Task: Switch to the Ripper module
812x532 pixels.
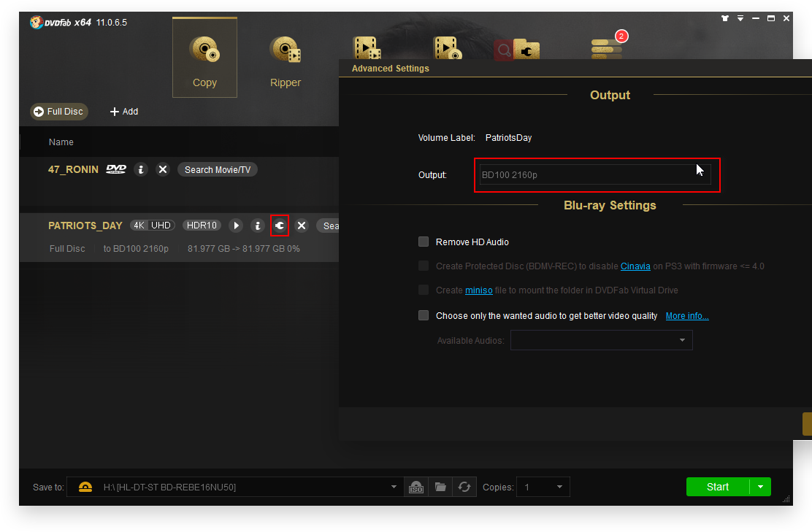Action: (286, 61)
